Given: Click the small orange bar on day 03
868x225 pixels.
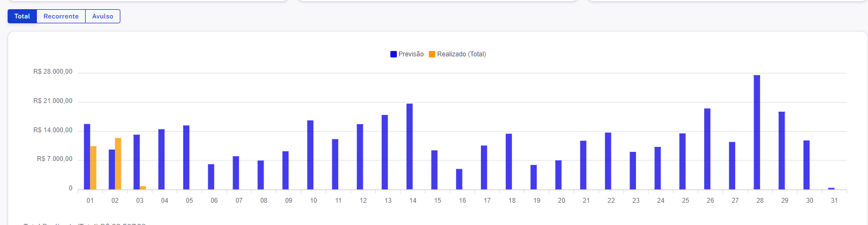Looking at the screenshot, I should click(x=143, y=188).
